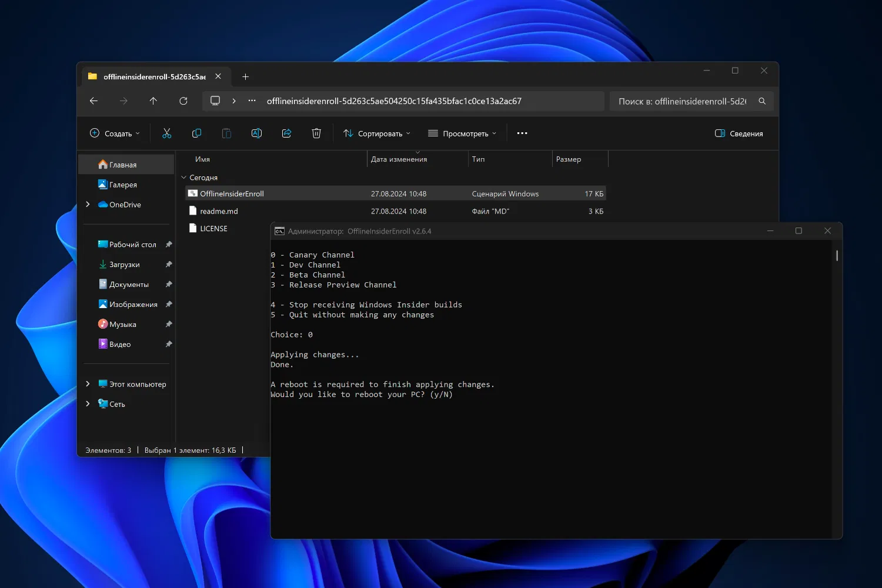This screenshot has height=588, width=882.
Task: Collapse the Сегодня file group
Action: pos(183,178)
